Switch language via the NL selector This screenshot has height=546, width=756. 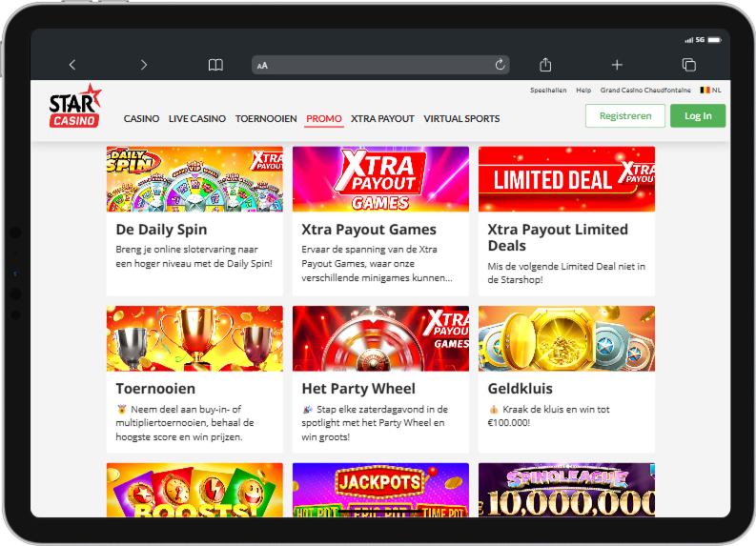coord(717,91)
